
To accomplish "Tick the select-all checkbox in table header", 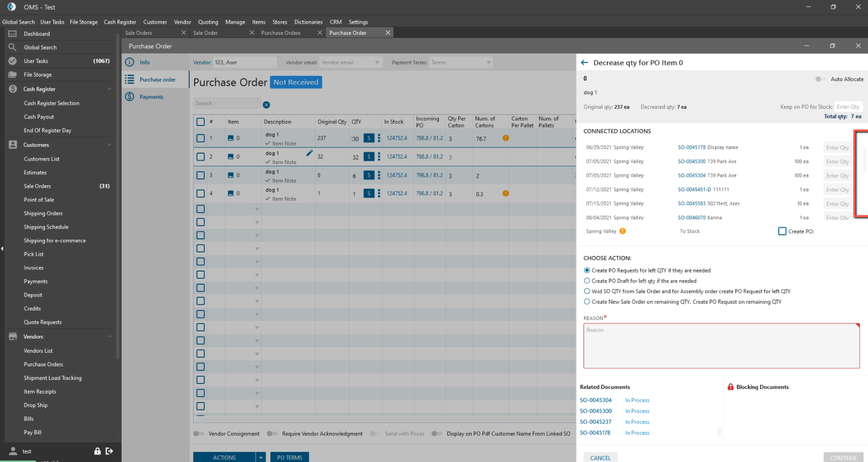I will click(x=200, y=122).
